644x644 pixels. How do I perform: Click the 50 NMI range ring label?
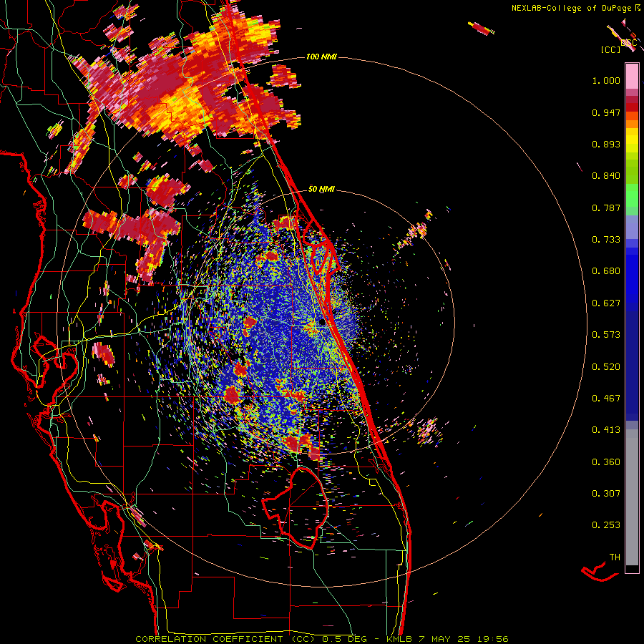click(x=321, y=190)
